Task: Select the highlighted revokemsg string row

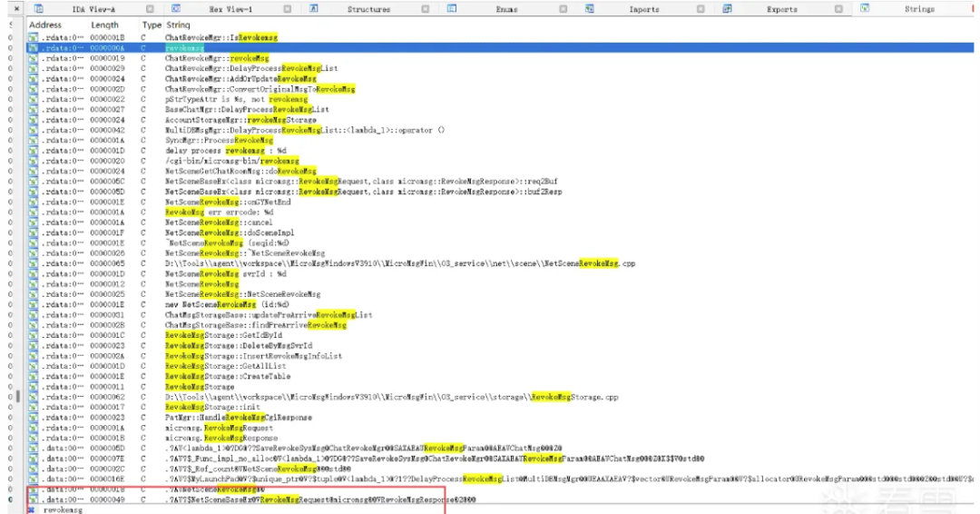Action: click(500, 47)
